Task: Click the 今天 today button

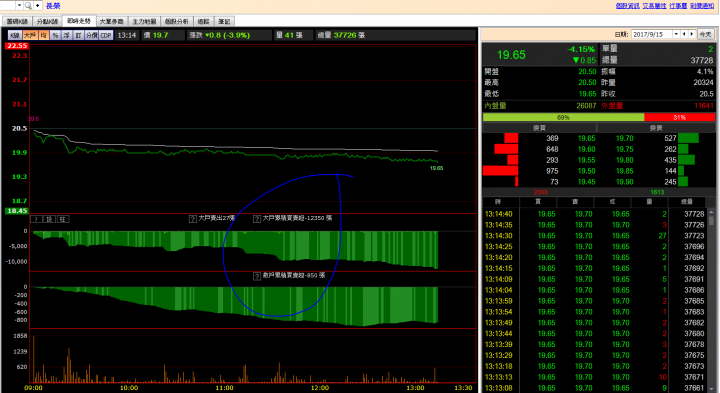Action: click(705, 34)
